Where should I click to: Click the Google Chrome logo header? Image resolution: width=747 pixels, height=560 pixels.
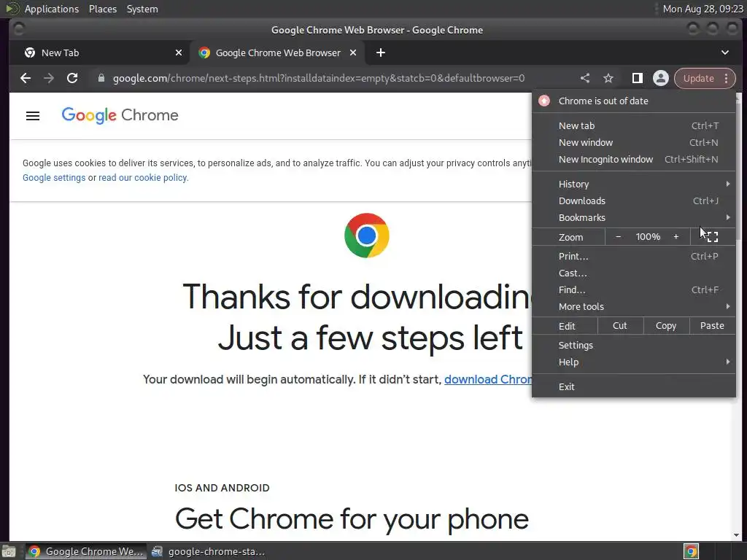[x=120, y=115]
